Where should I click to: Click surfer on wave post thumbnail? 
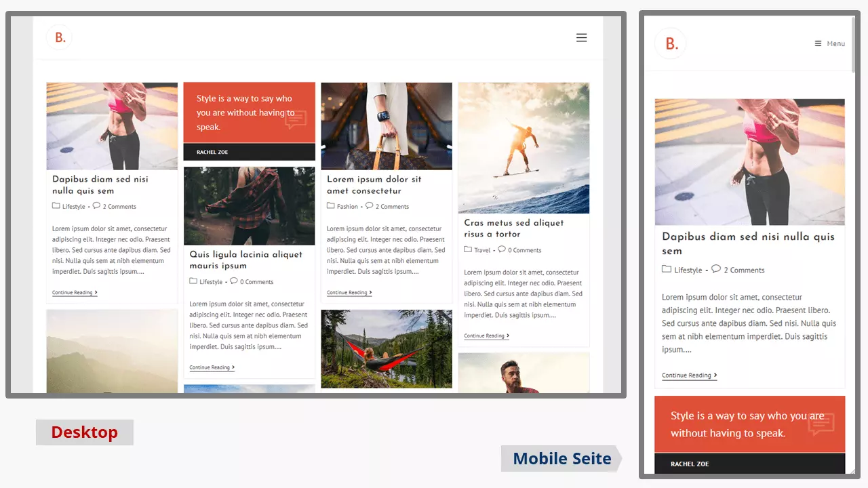click(524, 148)
